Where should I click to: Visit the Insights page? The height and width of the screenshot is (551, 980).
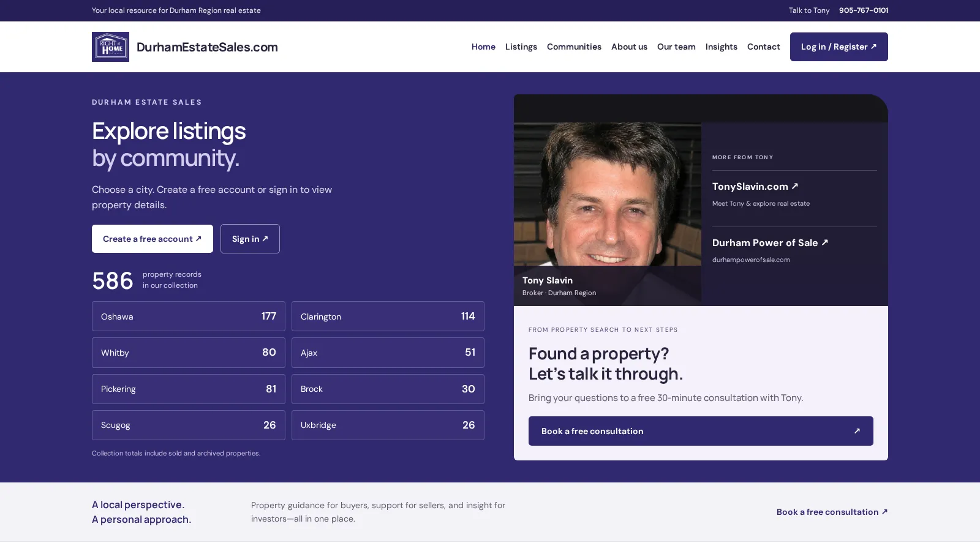click(722, 47)
